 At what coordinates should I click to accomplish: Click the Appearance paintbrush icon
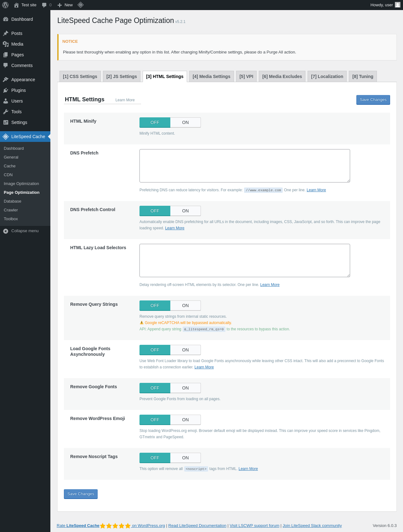click(6, 80)
